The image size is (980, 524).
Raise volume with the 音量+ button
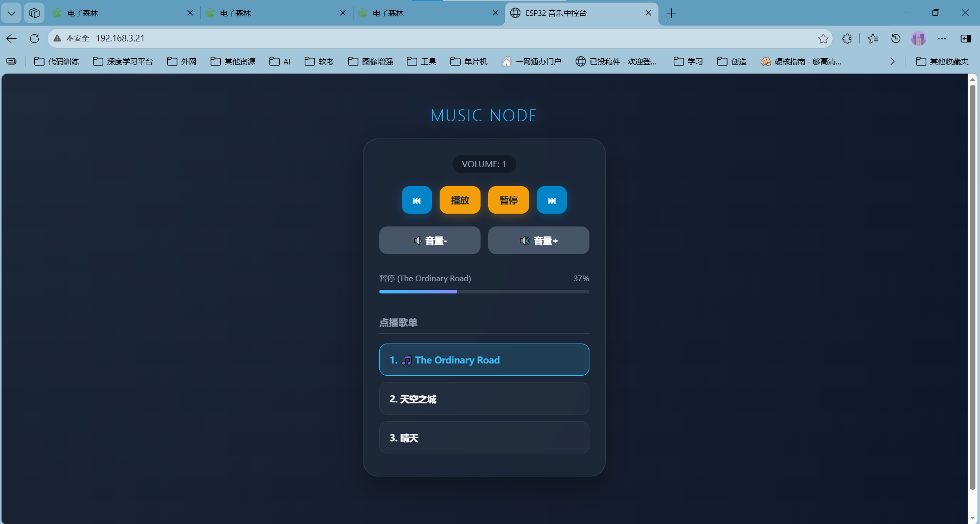point(538,241)
